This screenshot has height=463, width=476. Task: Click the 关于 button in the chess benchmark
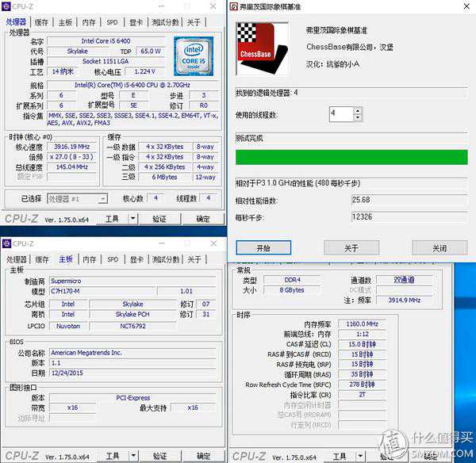click(351, 248)
